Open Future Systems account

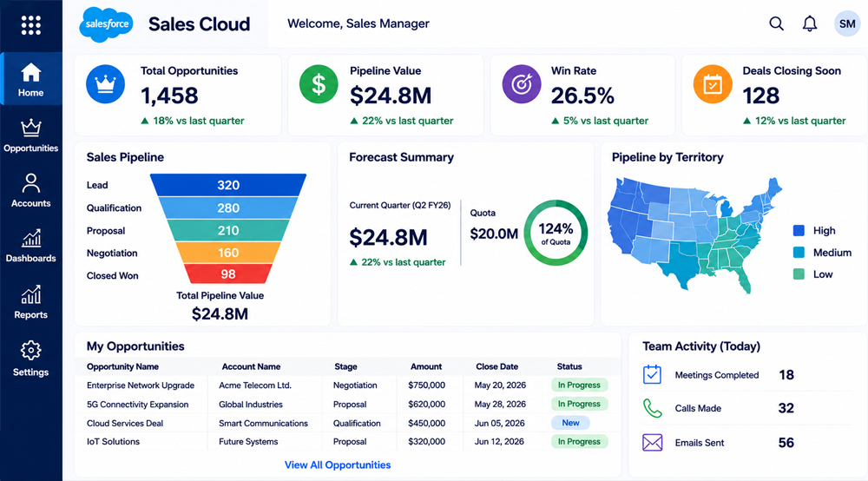[x=248, y=442]
